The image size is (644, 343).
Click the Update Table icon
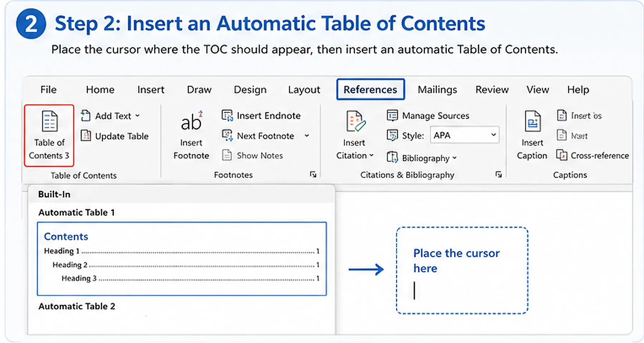pos(86,136)
